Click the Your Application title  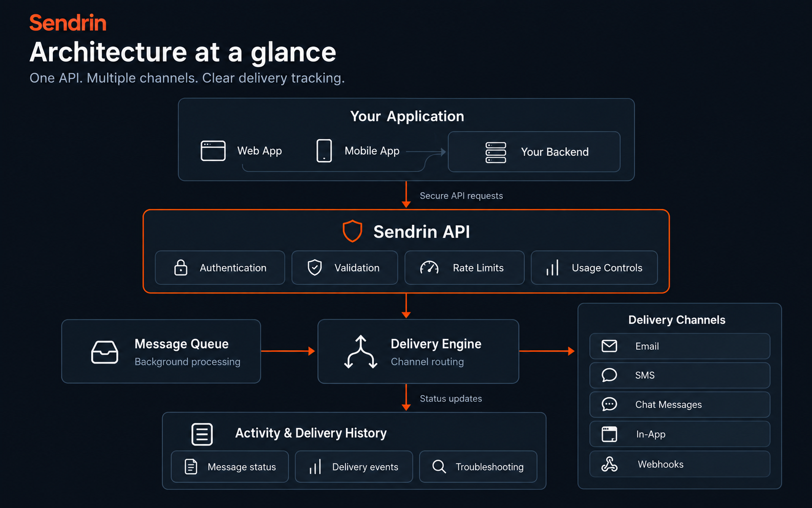pyautogui.click(x=407, y=116)
